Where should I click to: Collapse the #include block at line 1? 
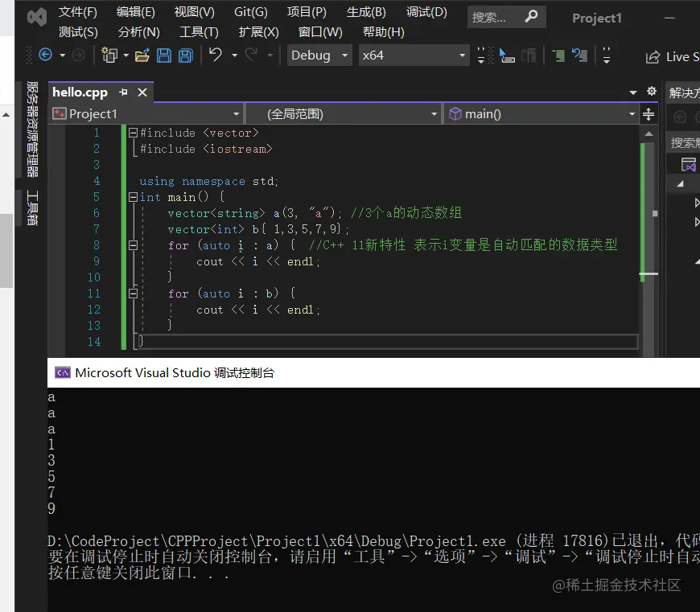pyautogui.click(x=133, y=133)
